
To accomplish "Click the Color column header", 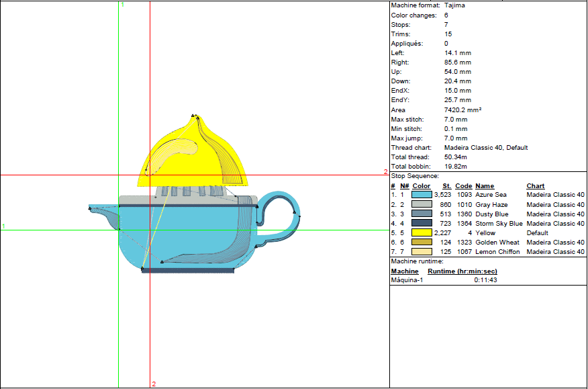I will (421, 186).
